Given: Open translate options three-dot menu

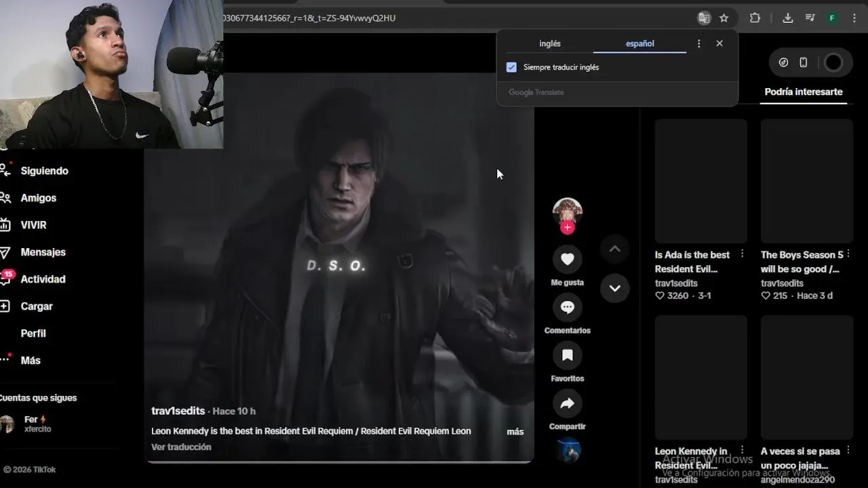Looking at the screenshot, I should point(699,43).
